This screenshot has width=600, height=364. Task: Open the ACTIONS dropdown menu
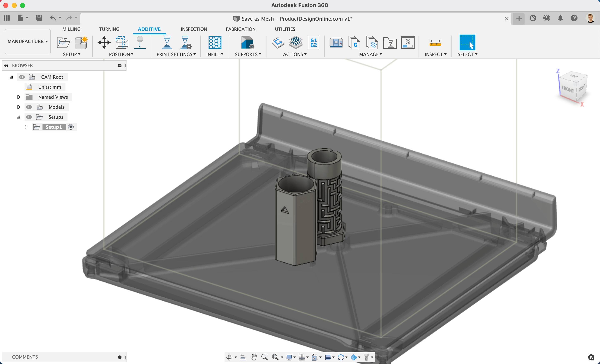coord(295,54)
